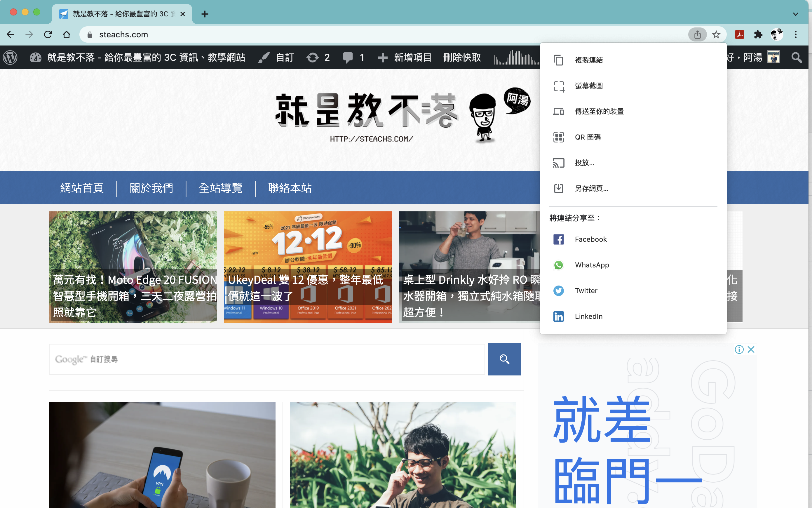
Task: Select 複製連結 from share menu
Action: point(588,60)
